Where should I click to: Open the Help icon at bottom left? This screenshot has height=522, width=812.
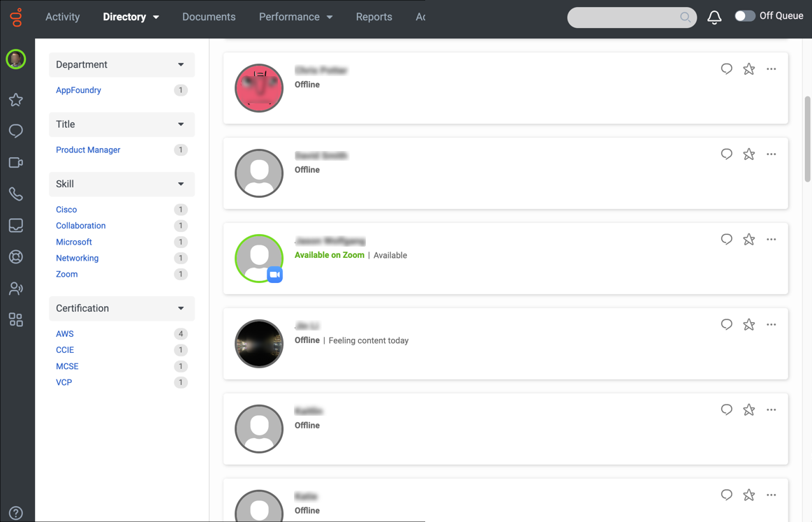[x=15, y=512]
